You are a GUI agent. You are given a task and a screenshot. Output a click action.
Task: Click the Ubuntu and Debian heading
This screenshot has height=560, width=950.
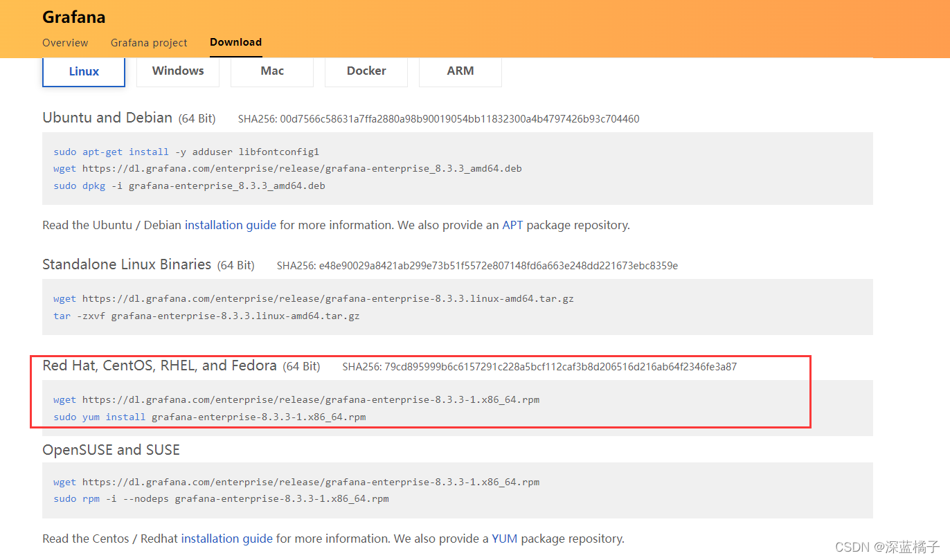[107, 118]
